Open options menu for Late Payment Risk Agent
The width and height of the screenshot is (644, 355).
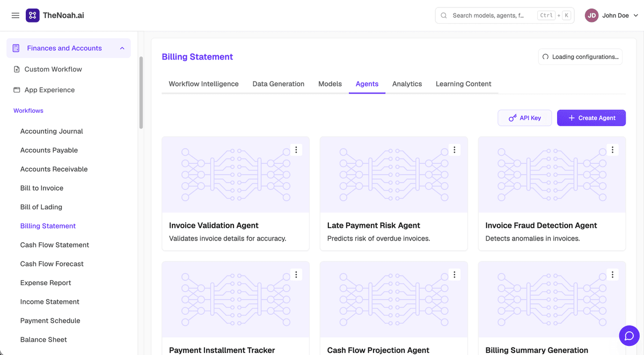pos(454,150)
